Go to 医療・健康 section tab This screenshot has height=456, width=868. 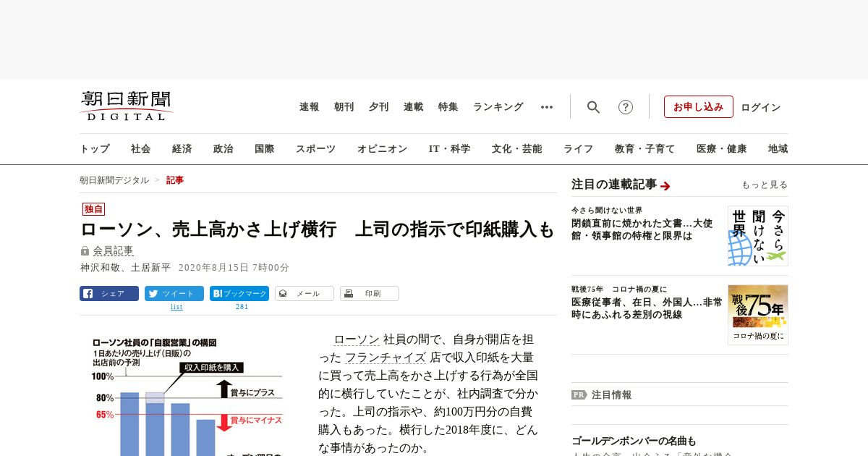pos(722,149)
